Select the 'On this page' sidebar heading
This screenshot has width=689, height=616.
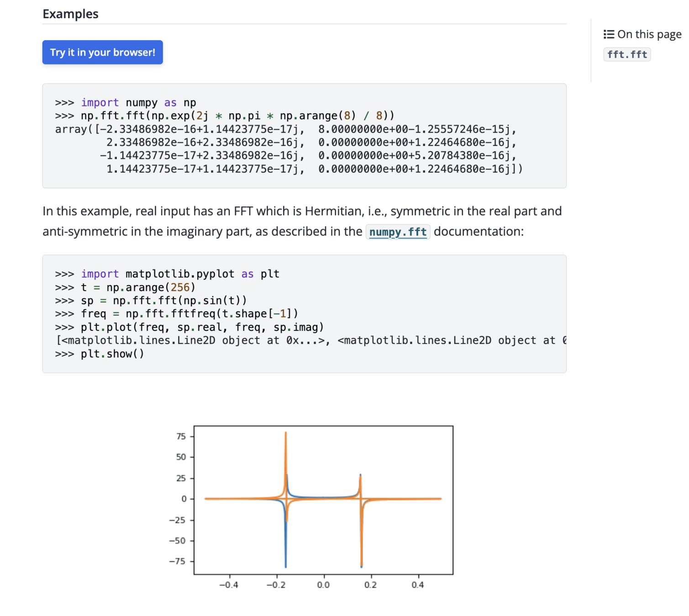tap(649, 34)
